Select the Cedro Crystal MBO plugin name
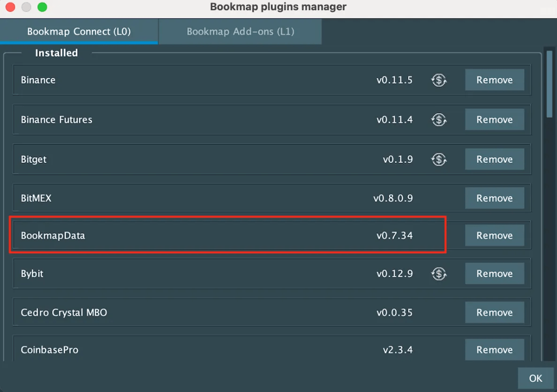This screenshot has width=557, height=392. [64, 312]
